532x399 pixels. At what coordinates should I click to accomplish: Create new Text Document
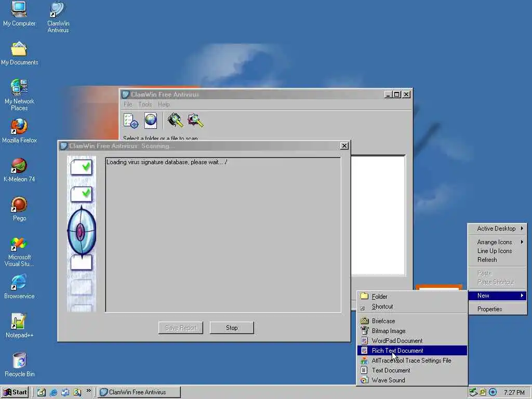(x=412, y=370)
